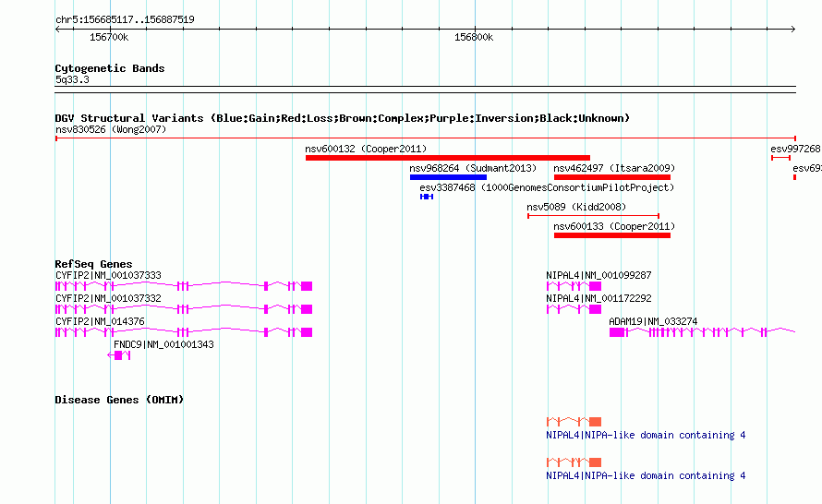
Task: Select the RefSeq Genes track title
Action: (93, 264)
